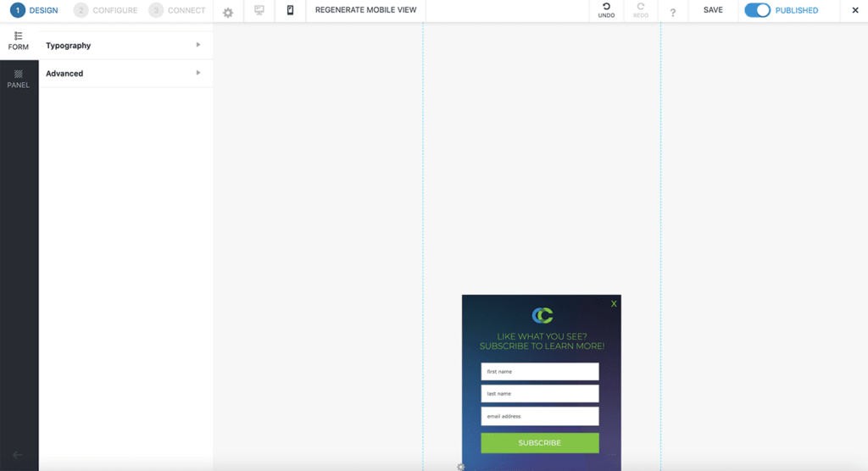The width and height of the screenshot is (868, 471).
Task: Go to step 3 Connect
Action: pos(177,10)
